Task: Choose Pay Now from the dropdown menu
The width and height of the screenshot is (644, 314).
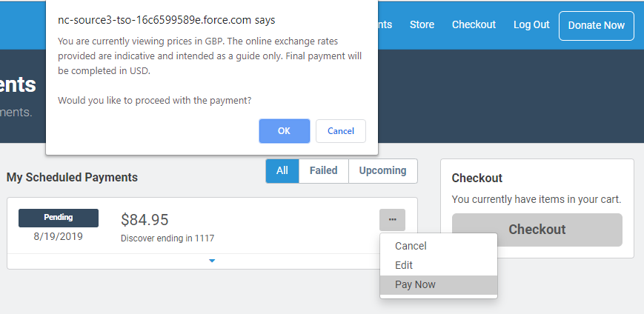Action: [415, 284]
